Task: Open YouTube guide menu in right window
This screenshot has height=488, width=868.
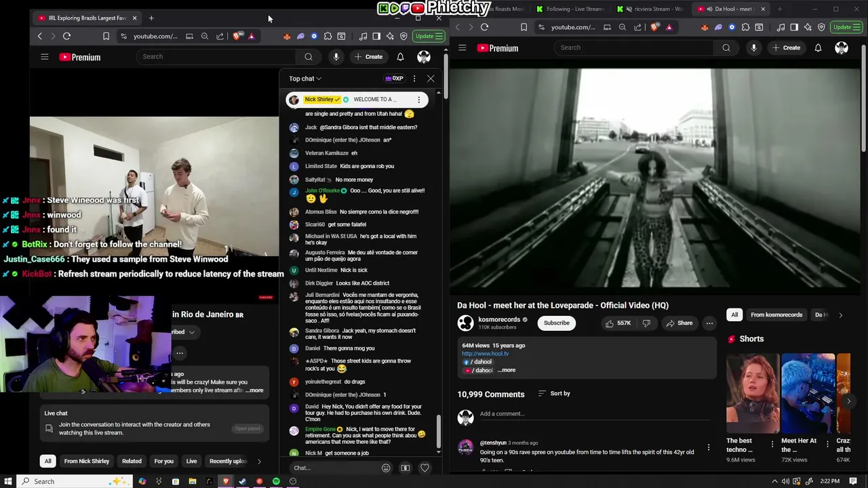Action: pos(462,47)
